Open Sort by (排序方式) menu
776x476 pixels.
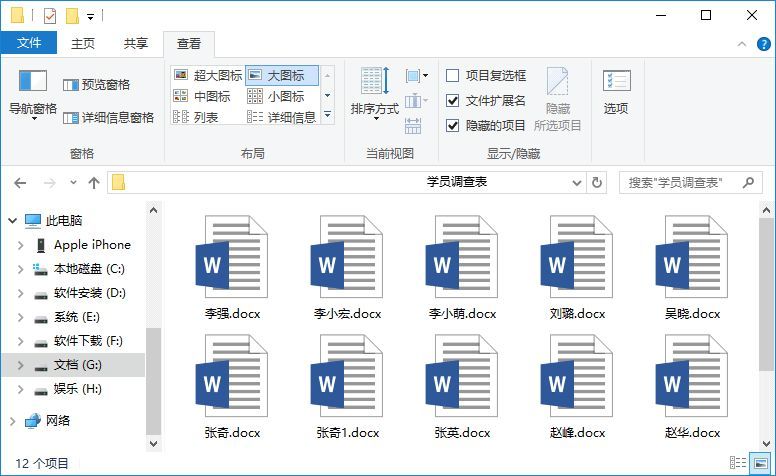(x=375, y=94)
